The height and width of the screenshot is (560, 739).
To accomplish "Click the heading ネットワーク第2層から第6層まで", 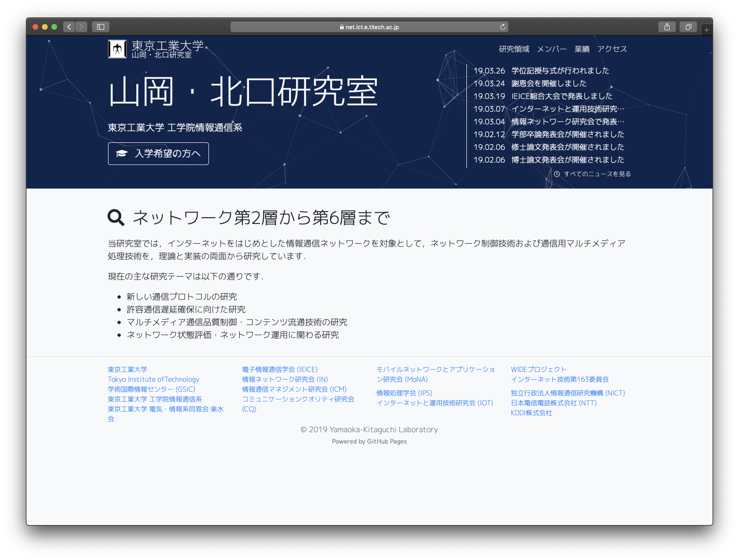I will click(x=262, y=218).
